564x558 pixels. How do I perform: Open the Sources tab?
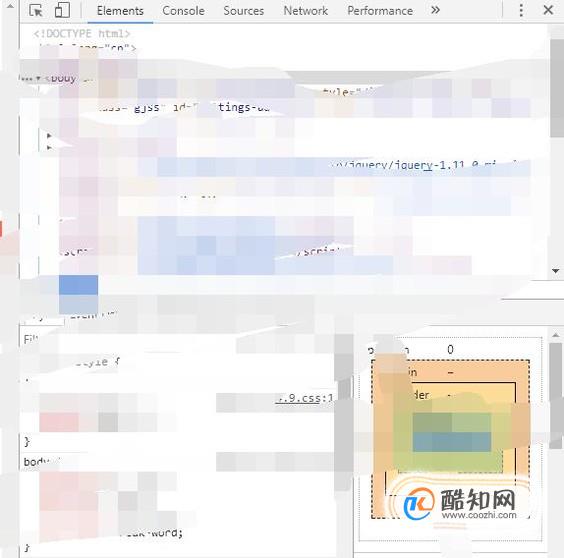click(x=244, y=11)
